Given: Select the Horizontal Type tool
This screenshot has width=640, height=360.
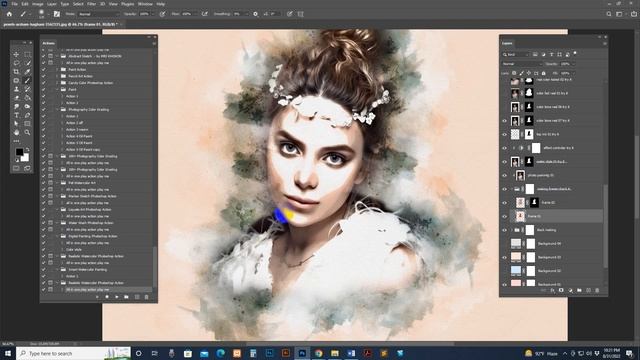Looking at the screenshot, I should pyautogui.click(x=16, y=115).
